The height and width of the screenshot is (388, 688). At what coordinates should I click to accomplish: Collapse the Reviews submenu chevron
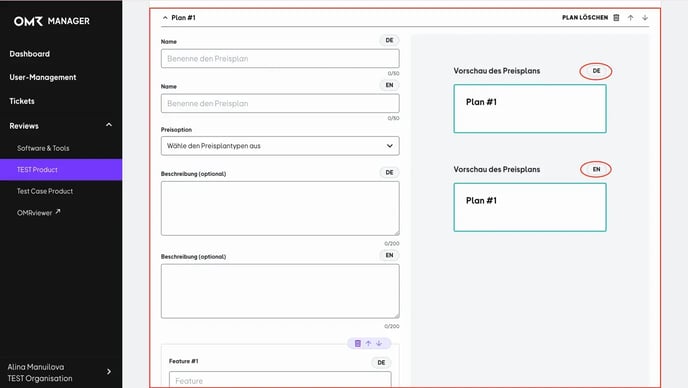click(109, 125)
